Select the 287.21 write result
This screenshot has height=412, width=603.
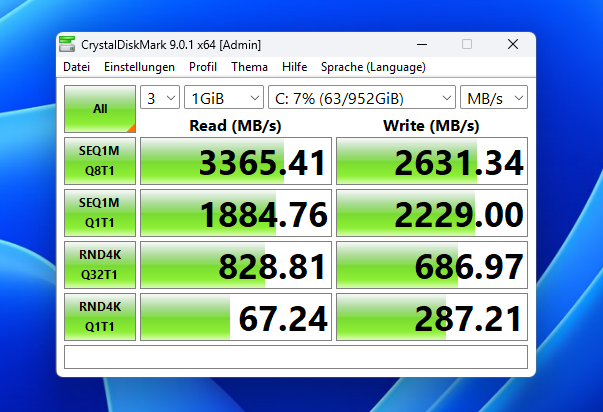pyautogui.click(x=432, y=317)
